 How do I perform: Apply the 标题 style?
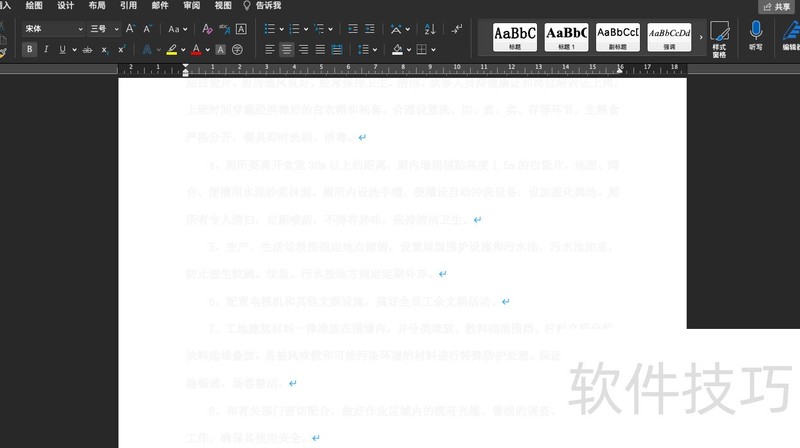(515, 37)
